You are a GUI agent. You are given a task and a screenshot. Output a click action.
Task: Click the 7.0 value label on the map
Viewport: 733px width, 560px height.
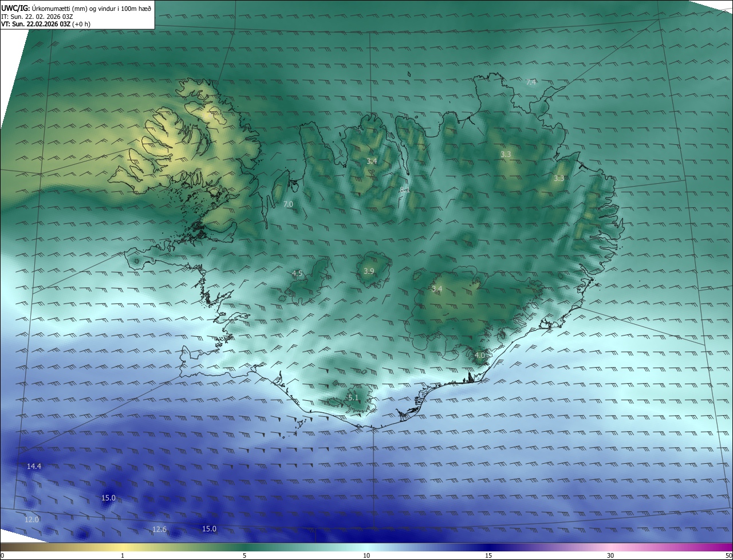[288, 204]
